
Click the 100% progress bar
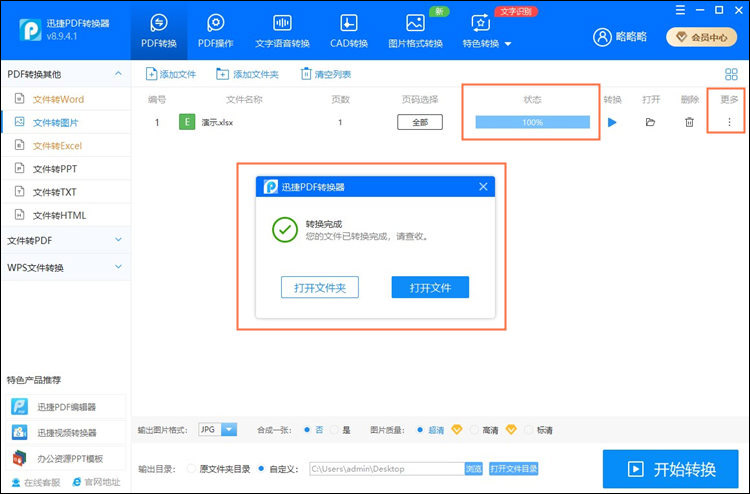(532, 122)
